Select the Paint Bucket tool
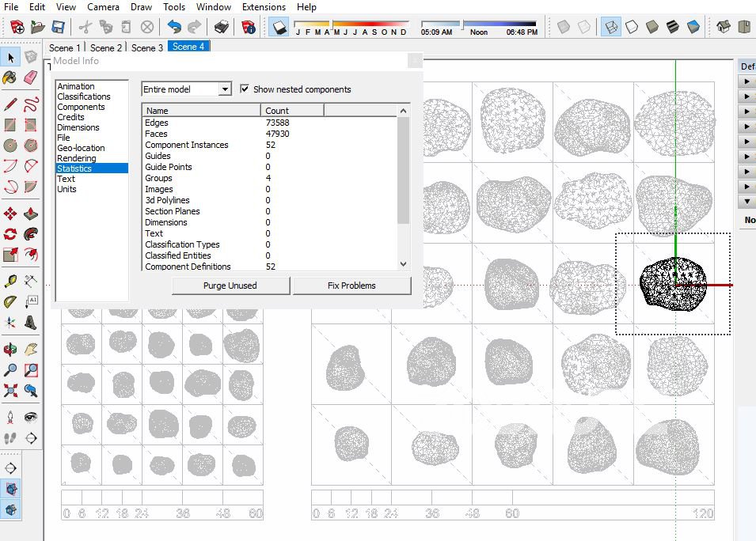The height and width of the screenshot is (541, 756). [10, 78]
